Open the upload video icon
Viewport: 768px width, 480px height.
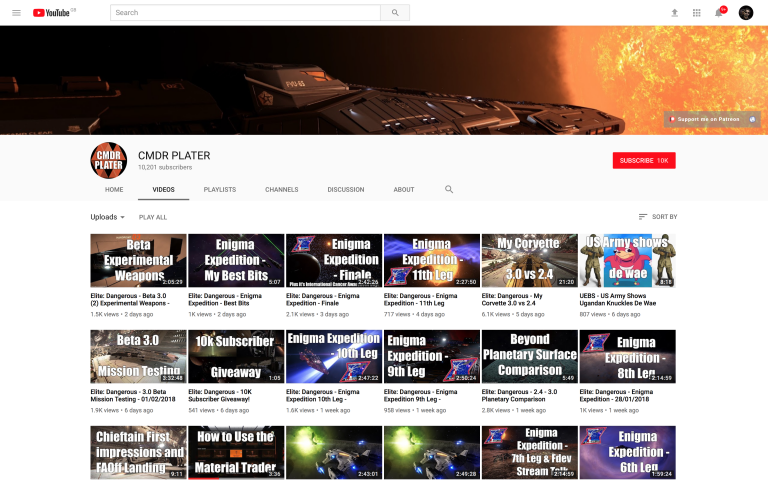674,13
